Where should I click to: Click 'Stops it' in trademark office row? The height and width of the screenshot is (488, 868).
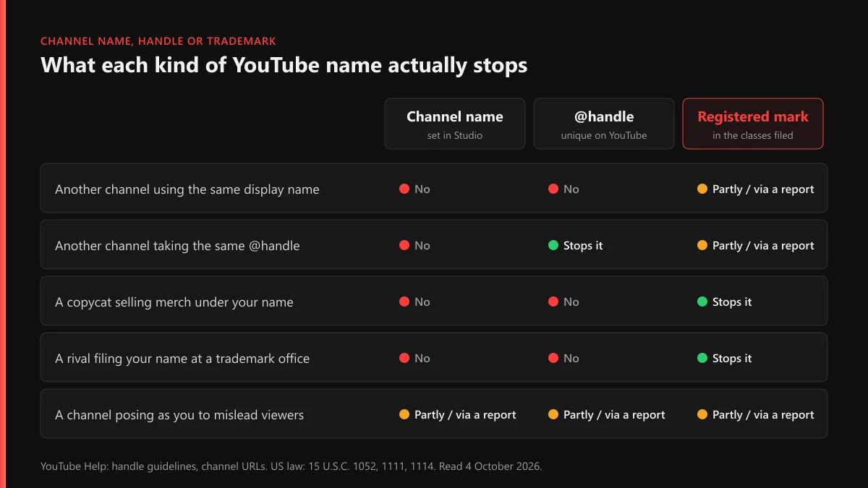coord(725,359)
